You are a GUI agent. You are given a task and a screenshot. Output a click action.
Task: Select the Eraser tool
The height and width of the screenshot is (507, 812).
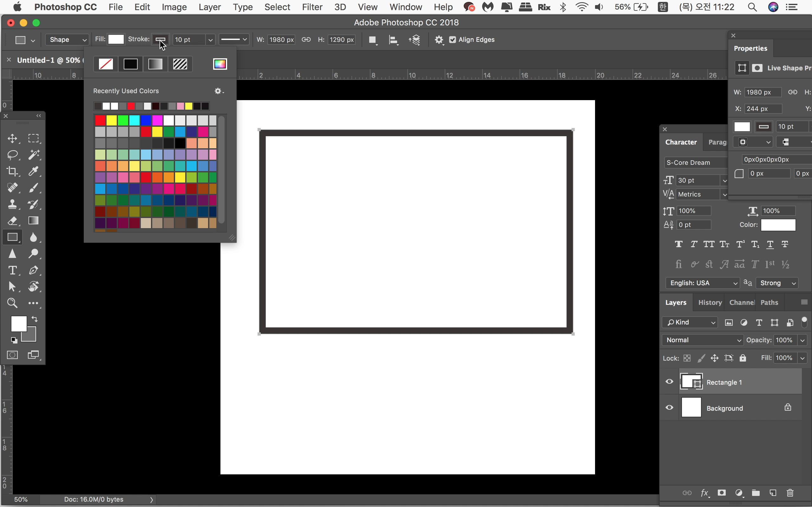[x=13, y=221]
